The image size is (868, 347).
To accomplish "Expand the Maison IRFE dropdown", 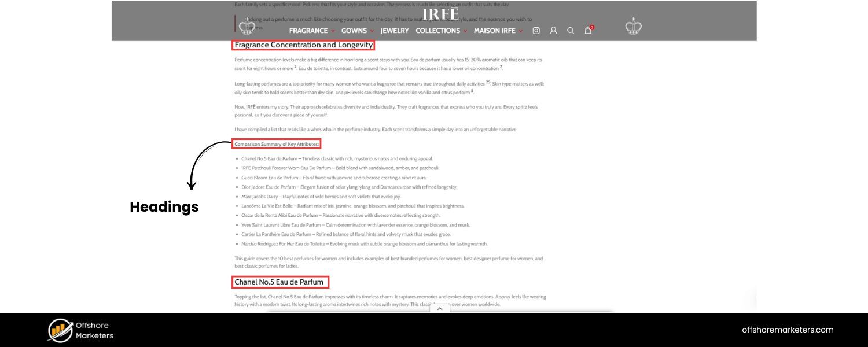I will pyautogui.click(x=498, y=31).
